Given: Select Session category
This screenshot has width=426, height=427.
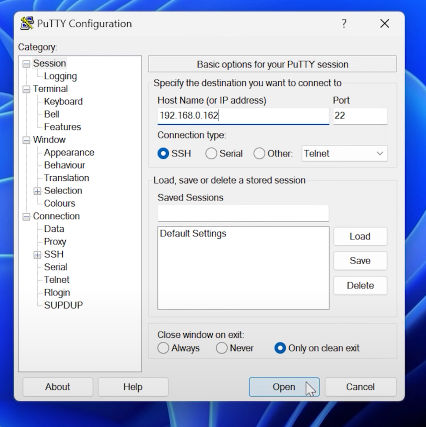Looking at the screenshot, I should [49, 63].
